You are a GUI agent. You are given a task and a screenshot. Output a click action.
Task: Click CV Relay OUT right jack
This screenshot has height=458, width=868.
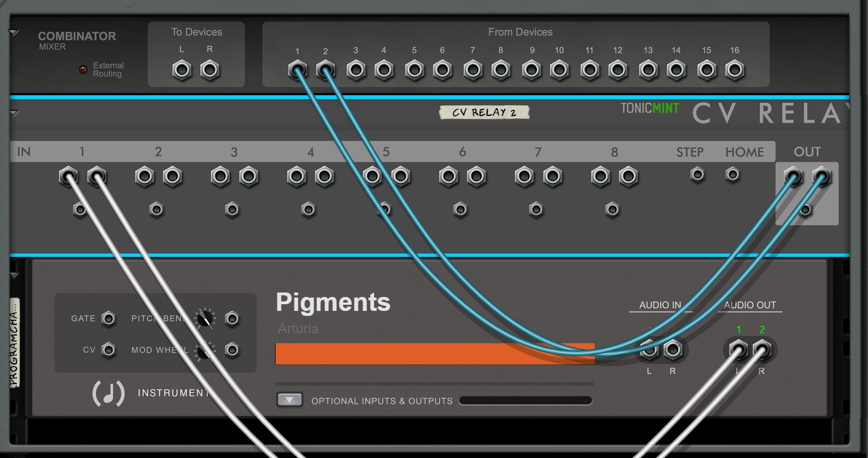pos(821,177)
